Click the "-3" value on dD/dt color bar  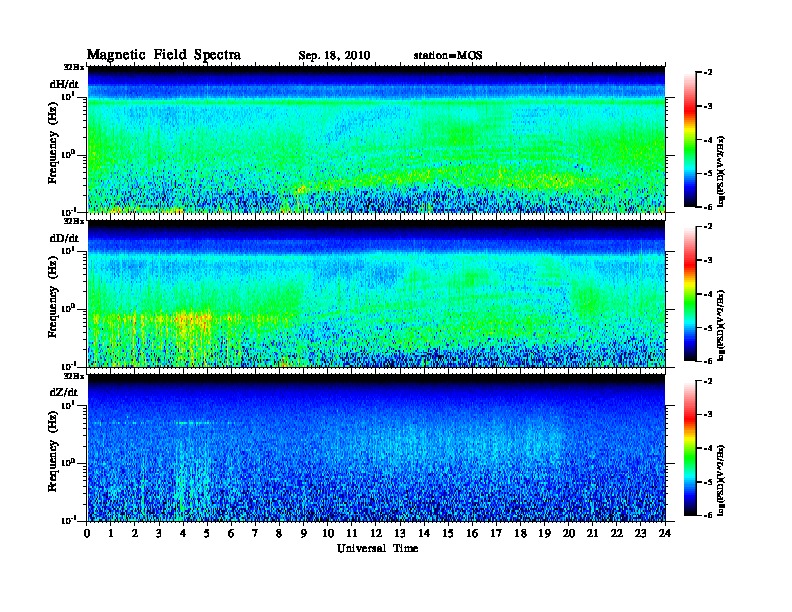click(708, 260)
